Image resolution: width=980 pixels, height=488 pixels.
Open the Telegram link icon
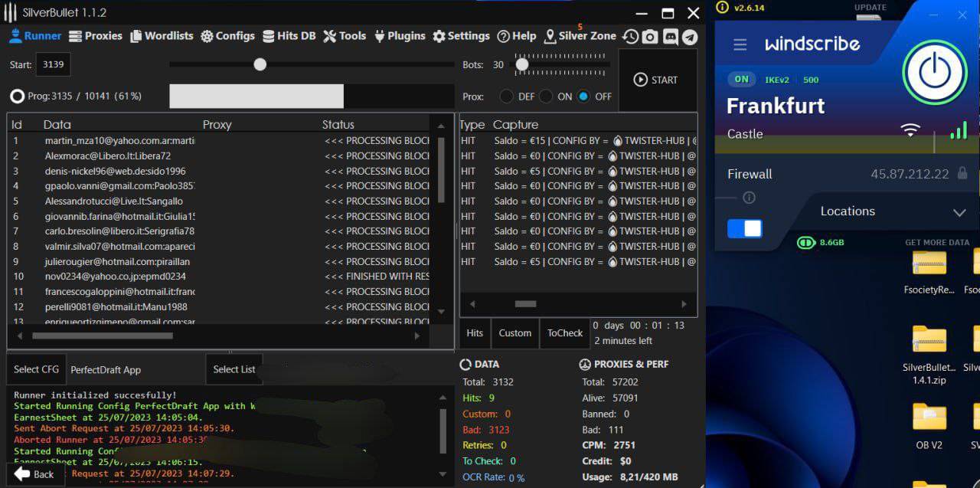pos(689,36)
